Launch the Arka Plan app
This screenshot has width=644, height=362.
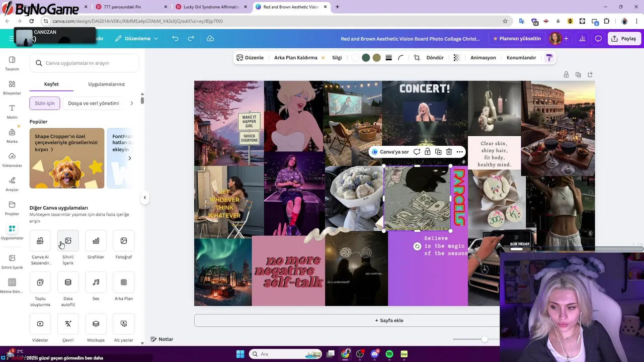[124, 283]
